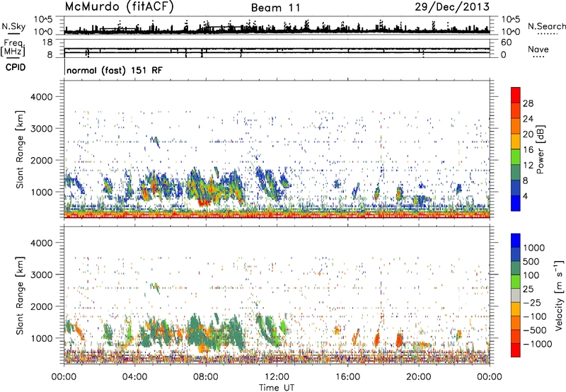Click the '08:00' time tick label

tap(205, 377)
